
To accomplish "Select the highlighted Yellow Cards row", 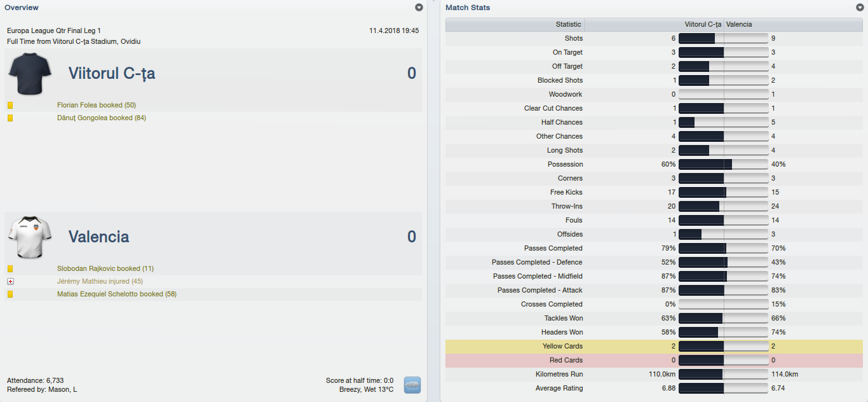I will [654, 346].
